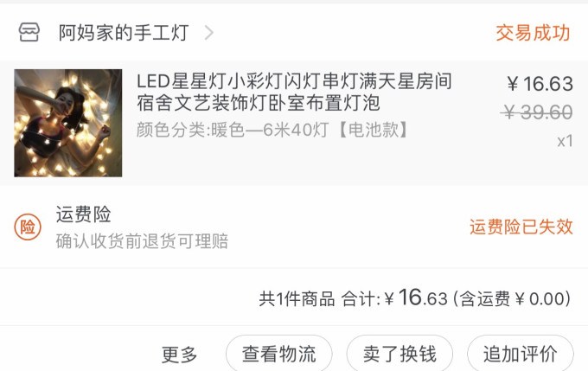Tap the 交易成功 order status
Viewport: 588px width, 371px height.
click(x=533, y=34)
